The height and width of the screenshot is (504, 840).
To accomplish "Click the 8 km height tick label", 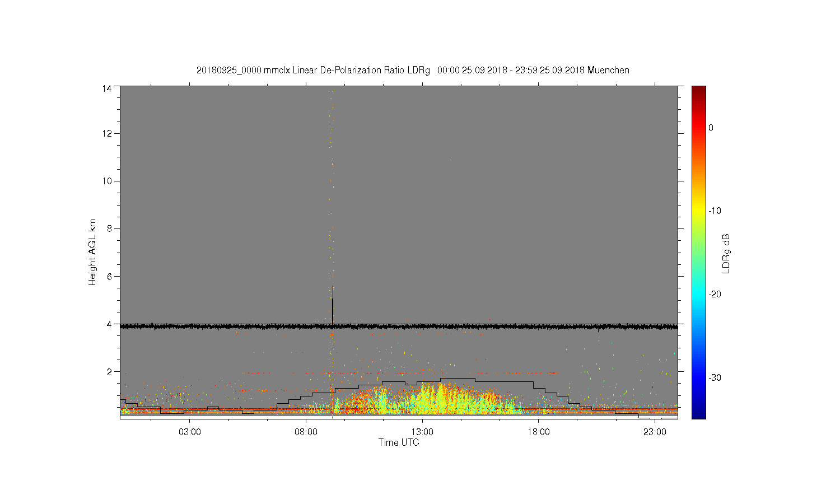I will pyautogui.click(x=109, y=228).
